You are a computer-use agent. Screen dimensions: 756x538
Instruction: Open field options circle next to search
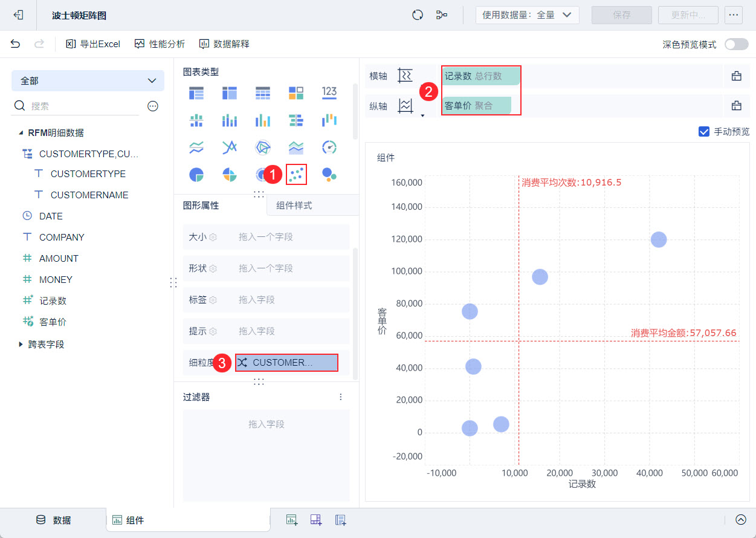tap(153, 106)
